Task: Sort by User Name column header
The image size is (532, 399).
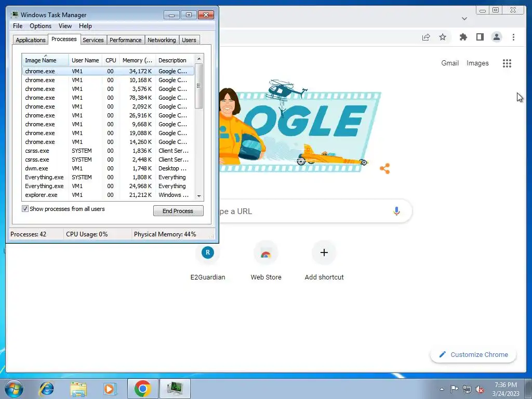Action: point(85,60)
